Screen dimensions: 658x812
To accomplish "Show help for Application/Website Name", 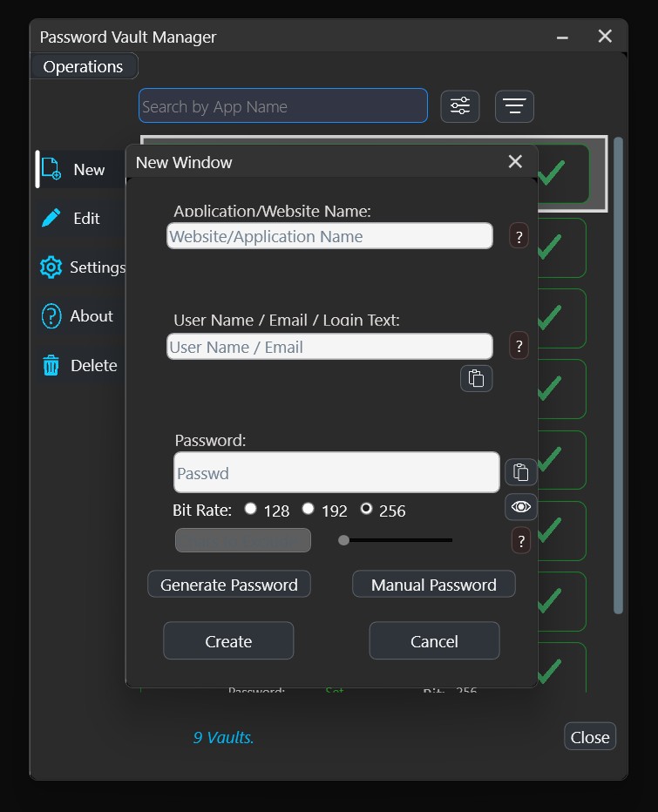I will (519, 236).
